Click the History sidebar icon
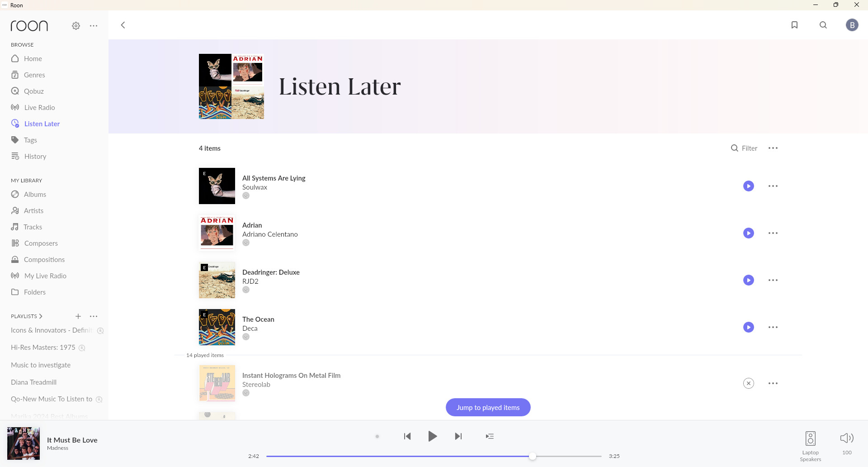The image size is (868, 467). pos(15,156)
